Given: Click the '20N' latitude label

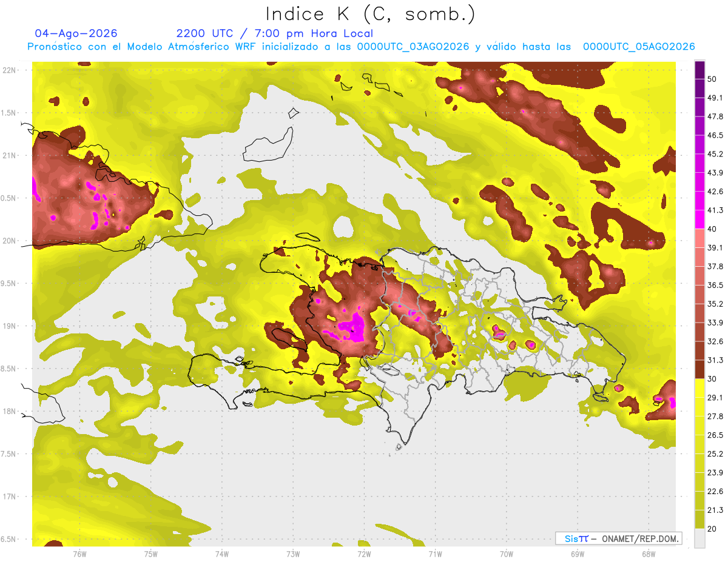Looking at the screenshot, I should tap(10, 241).
